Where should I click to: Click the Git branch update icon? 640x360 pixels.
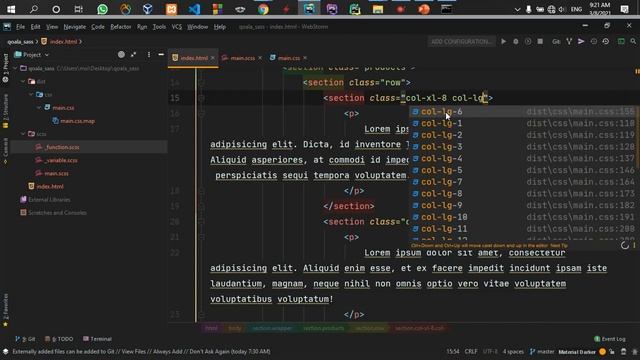click(569, 41)
